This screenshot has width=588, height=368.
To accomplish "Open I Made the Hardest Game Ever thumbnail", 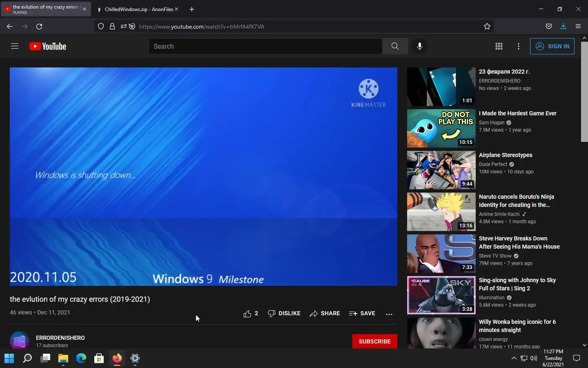I will (441, 128).
